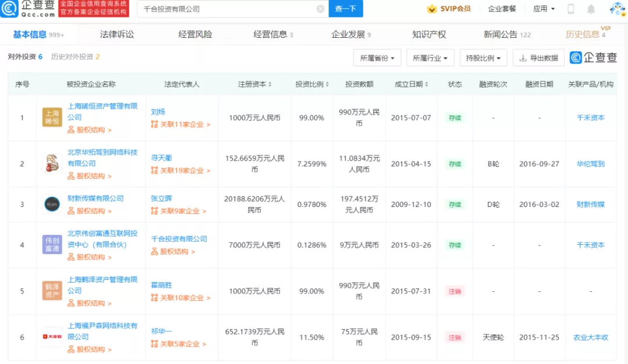Image resolution: width=628 pixels, height=364 pixels.
Task: Open 股权结构 for 上海晞恒资产管理有限公司
Action: point(90,130)
